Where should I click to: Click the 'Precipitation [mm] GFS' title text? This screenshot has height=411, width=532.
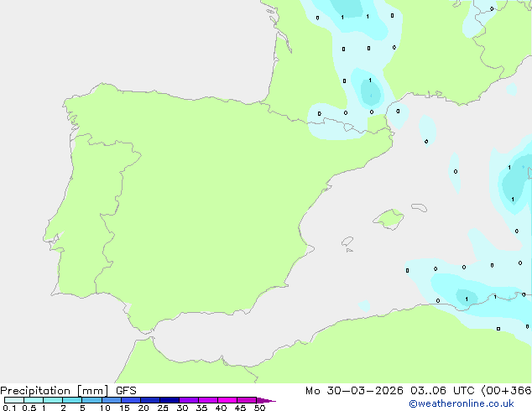(x=68, y=391)
